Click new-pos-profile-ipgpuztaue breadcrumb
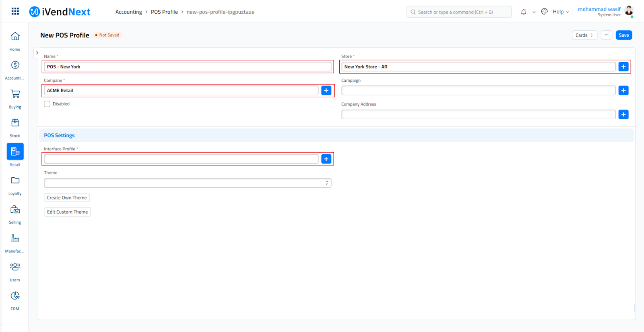This screenshot has width=644, height=332. pos(220,12)
